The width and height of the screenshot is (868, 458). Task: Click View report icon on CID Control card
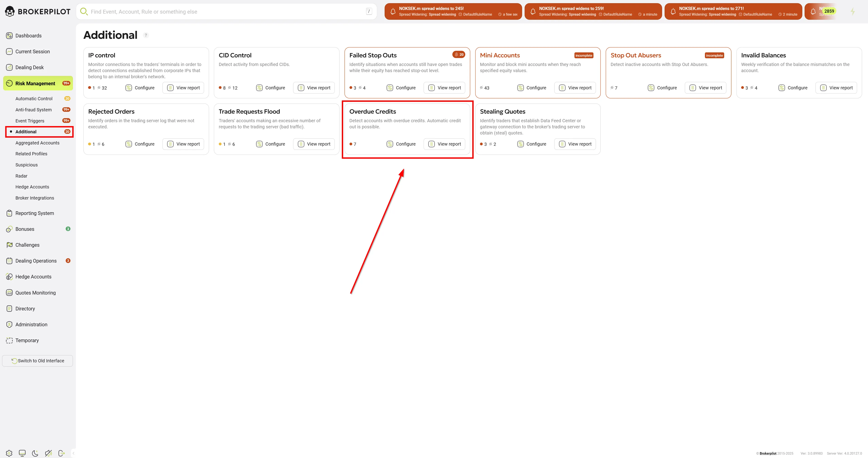[301, 88]
